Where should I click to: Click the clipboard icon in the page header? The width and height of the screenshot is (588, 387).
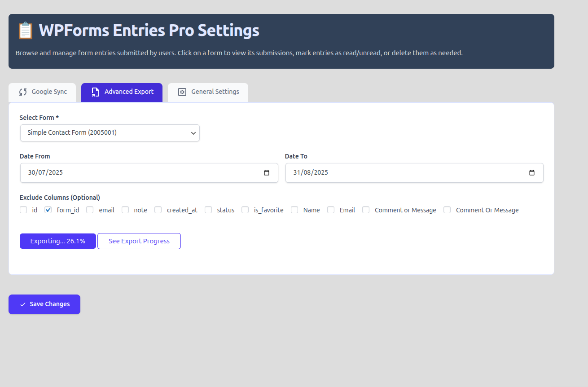(x=25, y=31)
